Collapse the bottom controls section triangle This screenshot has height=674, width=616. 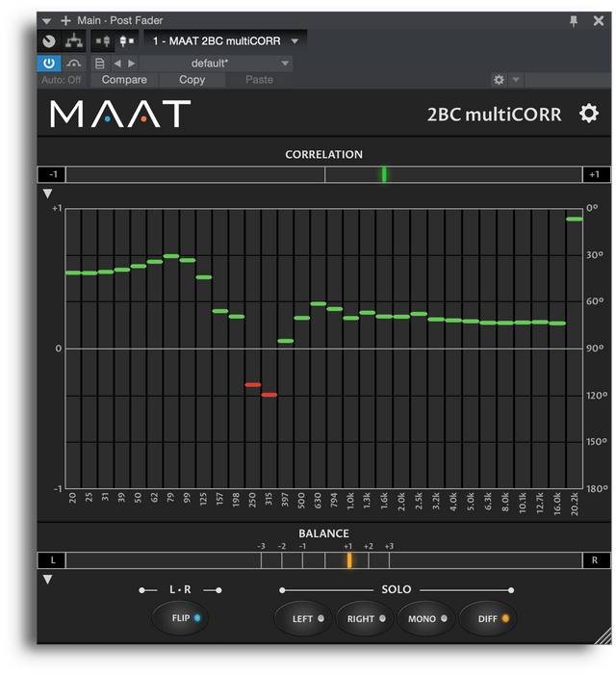[47, 580]
